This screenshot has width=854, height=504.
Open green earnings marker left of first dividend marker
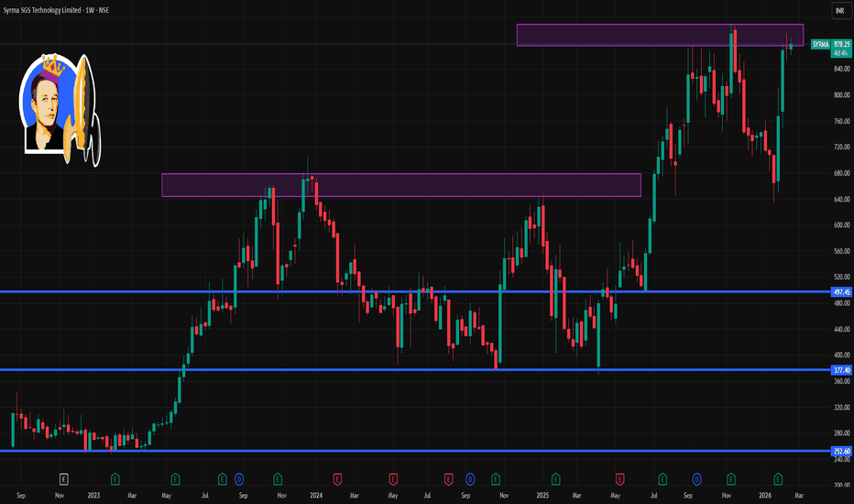coord(223,479)
